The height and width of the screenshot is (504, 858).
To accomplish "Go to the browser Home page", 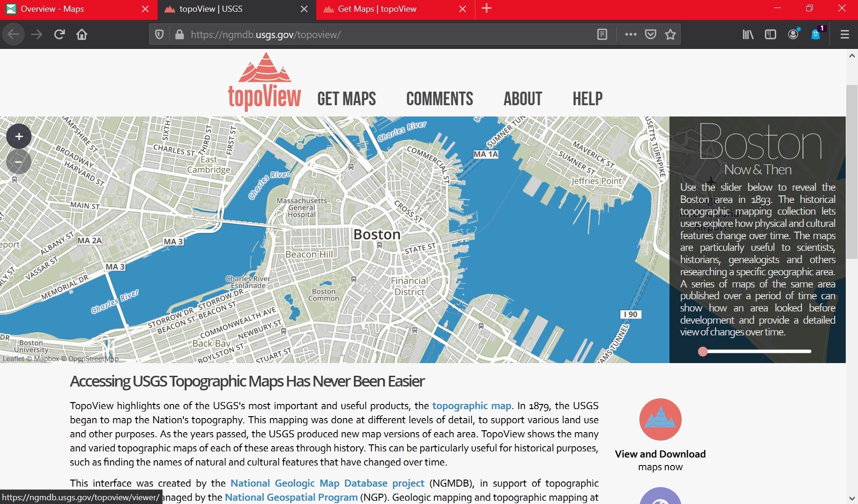I will pos(82,34).
